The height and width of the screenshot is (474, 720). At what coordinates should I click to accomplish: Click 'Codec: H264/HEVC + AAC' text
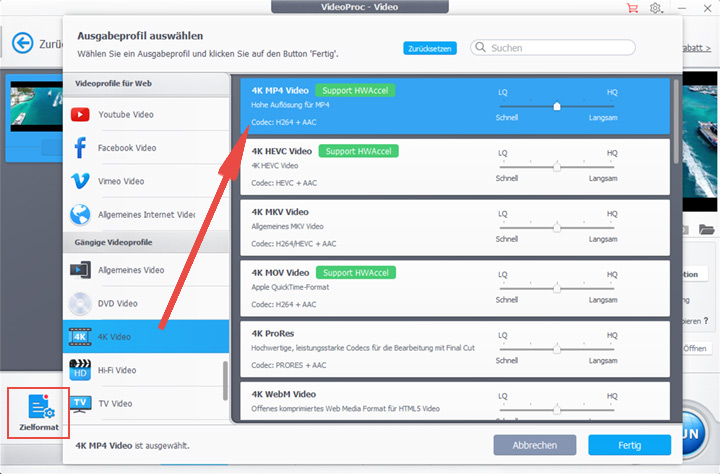click(293, 244)
